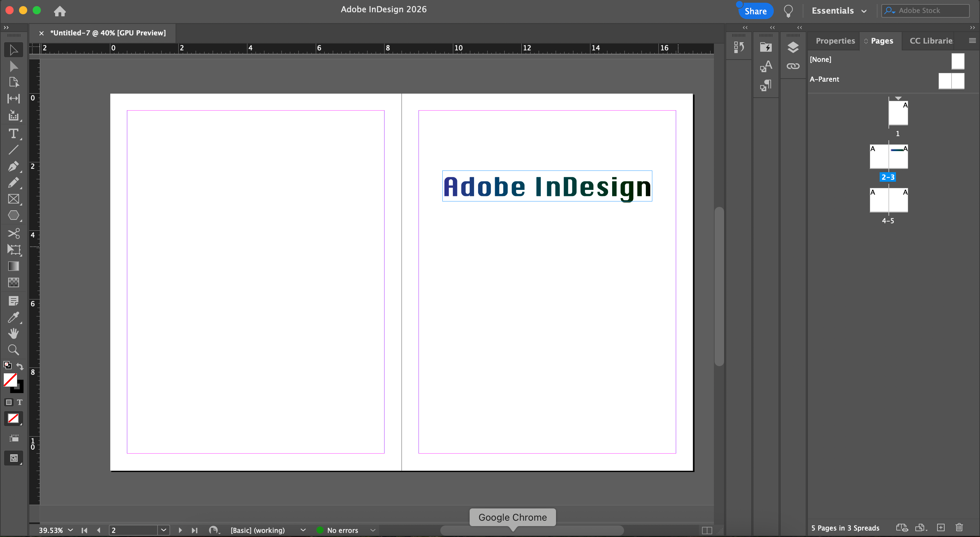980x537 pixels.
Task: Select the Type tool
Action: pos(13,134)
